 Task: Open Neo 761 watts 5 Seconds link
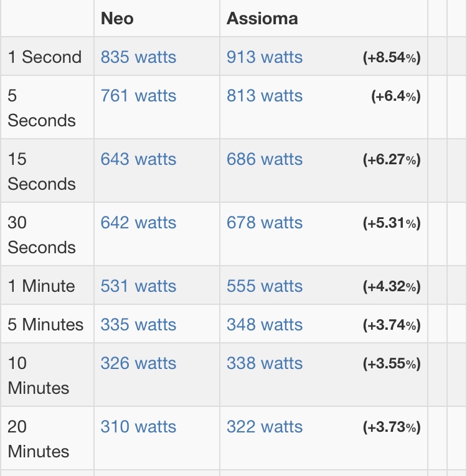tap(138, 96)
